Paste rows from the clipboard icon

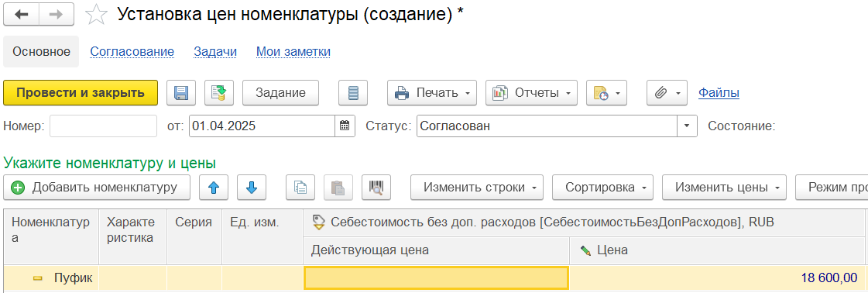tap(338, 188)
